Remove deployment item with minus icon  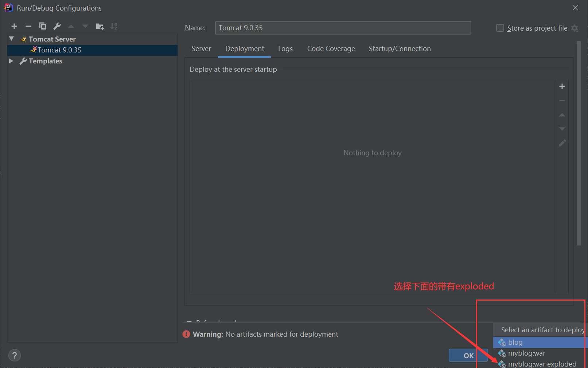(562, 101)
